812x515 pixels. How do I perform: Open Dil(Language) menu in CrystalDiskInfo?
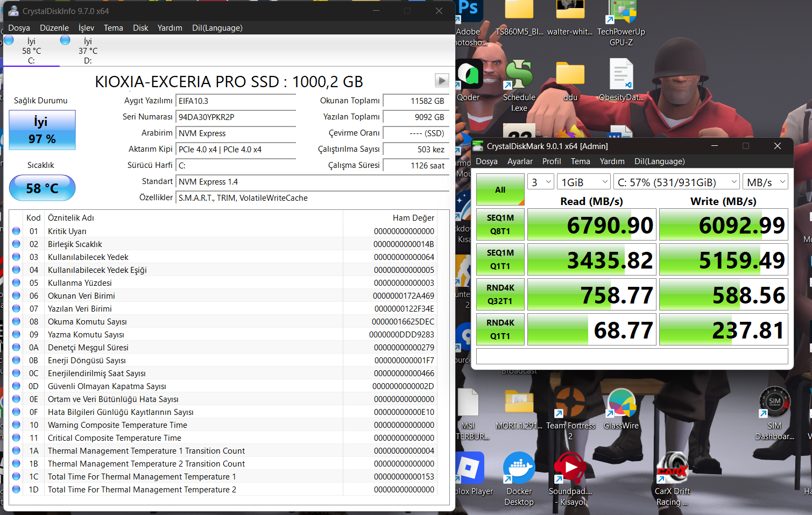217,28
